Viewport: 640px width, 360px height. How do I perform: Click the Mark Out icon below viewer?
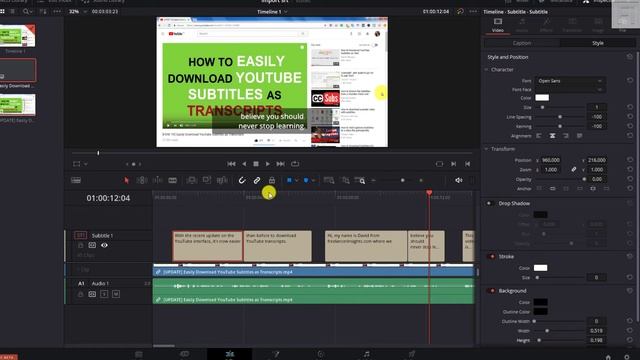[467, 164]
